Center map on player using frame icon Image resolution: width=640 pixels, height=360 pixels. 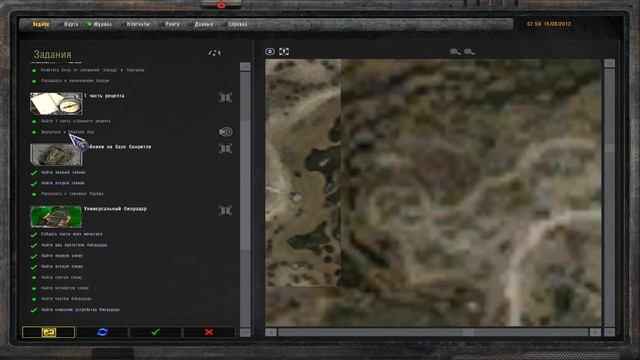click(284, 51)
